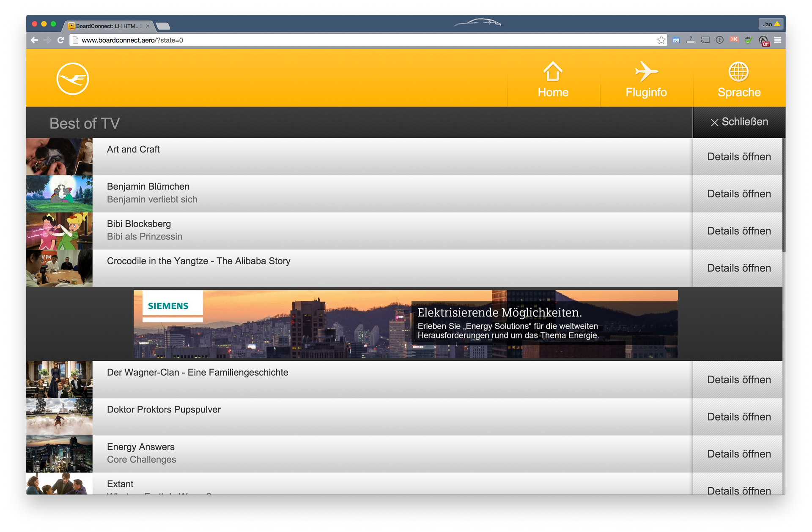Open the Fluginfo airplane section
This screenshot has height=532, width=812.
646,79
